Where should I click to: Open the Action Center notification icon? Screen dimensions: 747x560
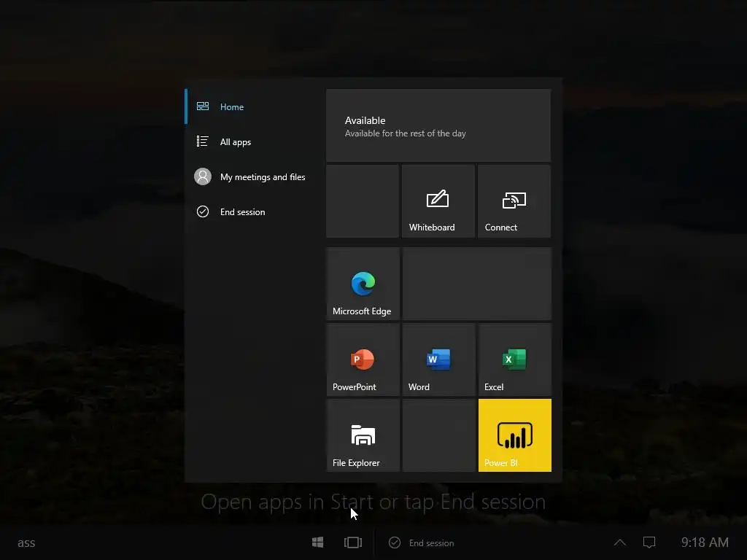click(x=649, y=542)
